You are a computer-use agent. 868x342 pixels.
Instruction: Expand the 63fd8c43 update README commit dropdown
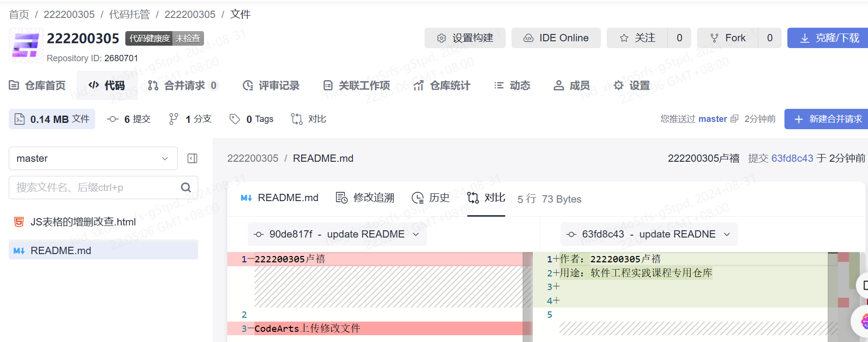click(649, 234)
